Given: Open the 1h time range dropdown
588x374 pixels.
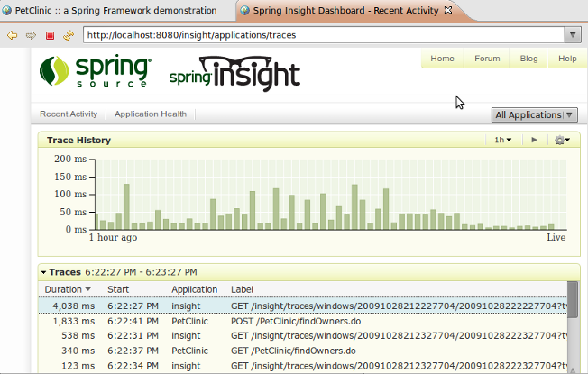Looking at the screenshot, I should tap(502, 140).
